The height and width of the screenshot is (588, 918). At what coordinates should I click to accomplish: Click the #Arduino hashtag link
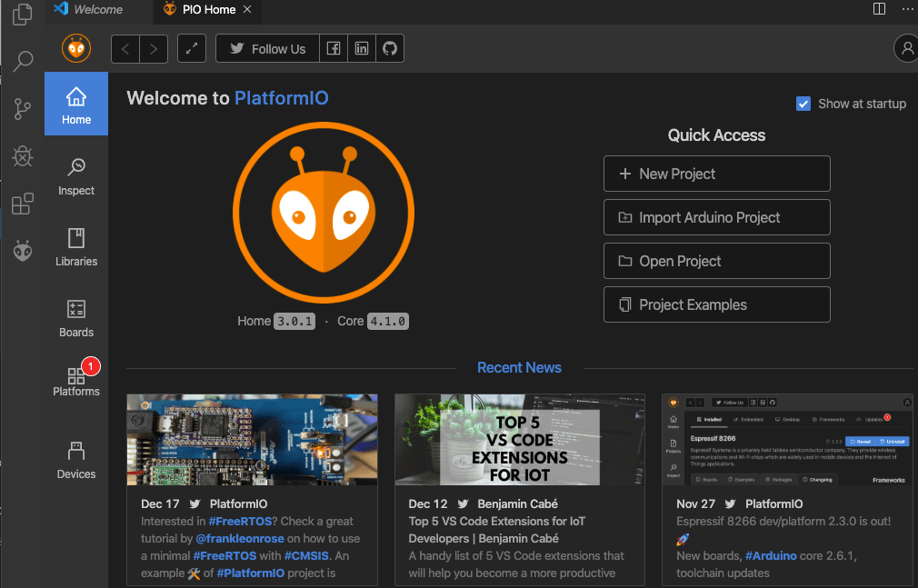click(771, 555)
